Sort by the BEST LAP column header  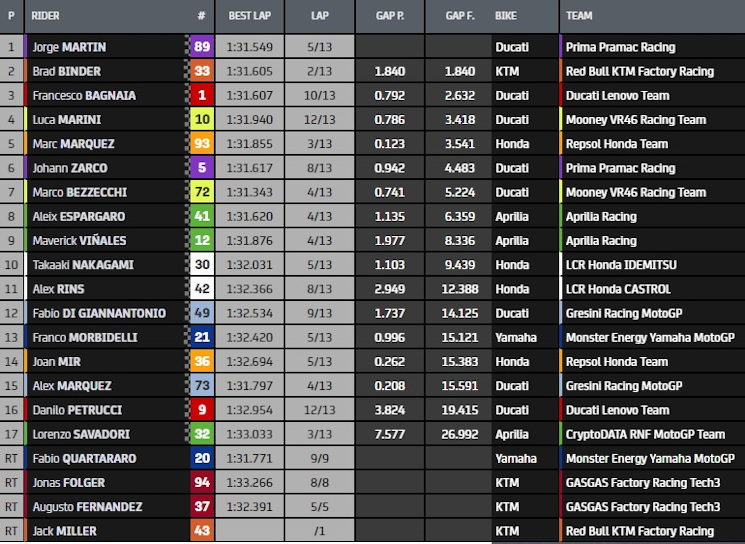249,16
